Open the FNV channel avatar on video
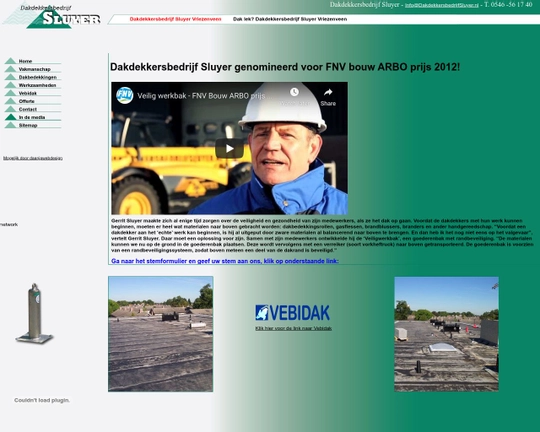 point(125,95)
